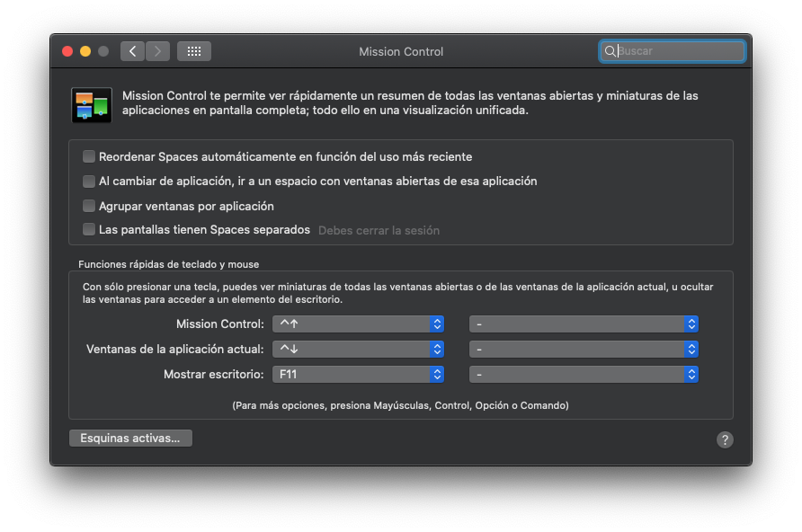Image resolution: width=802 pixels, height=532 pixels.
Task: Close the window with the red button
Action: coord(67,51)
